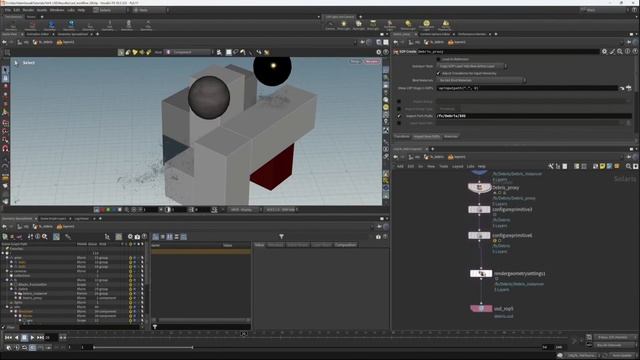Expand the Debris_proxy tree row
Screen dimensions: 640x360
pos(16,298)
